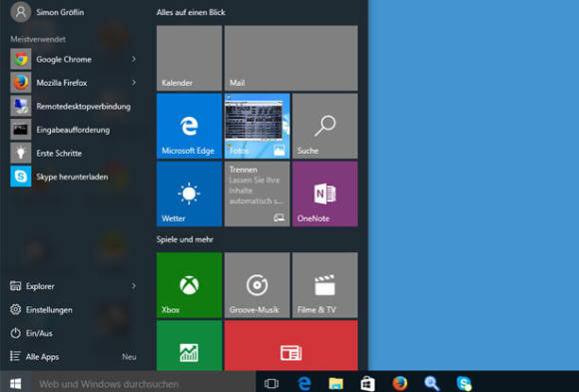
Task: Click the Alles auf einen Blick group heading
Action: [x=191, y=12]
